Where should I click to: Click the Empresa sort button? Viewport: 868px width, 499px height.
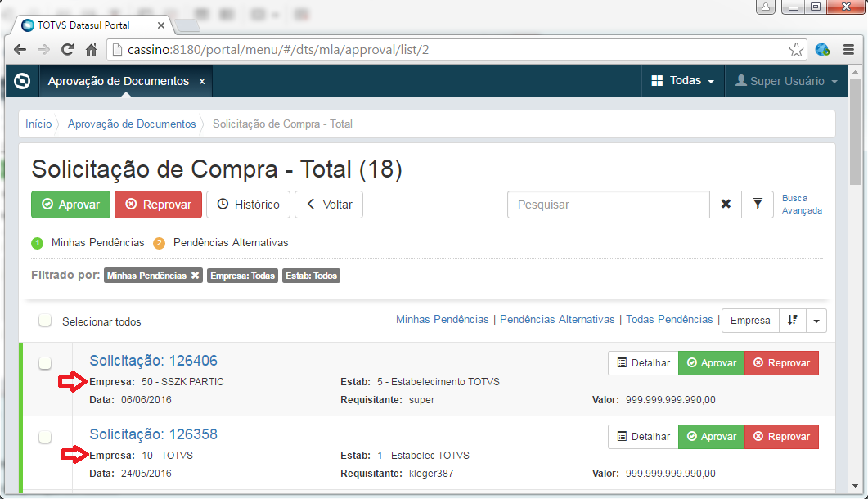(750, 321)
